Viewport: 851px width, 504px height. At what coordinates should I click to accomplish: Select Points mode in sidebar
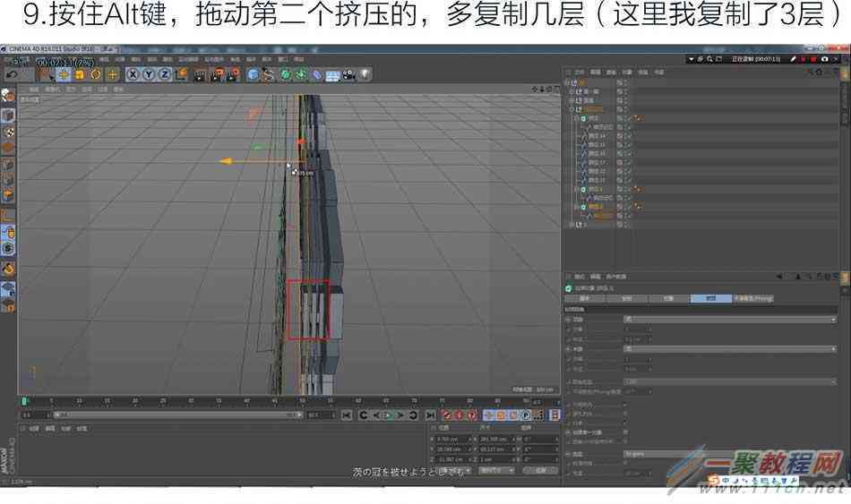click(7, 165)
